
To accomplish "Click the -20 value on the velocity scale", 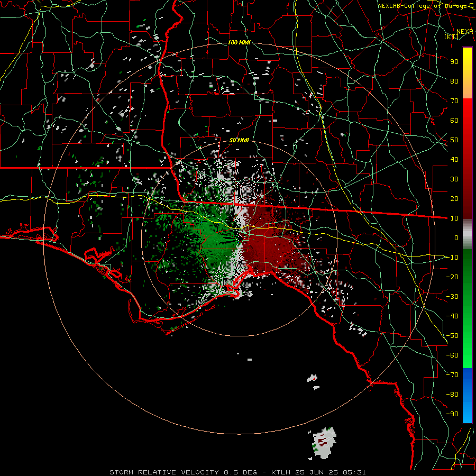I will (452, 277).
